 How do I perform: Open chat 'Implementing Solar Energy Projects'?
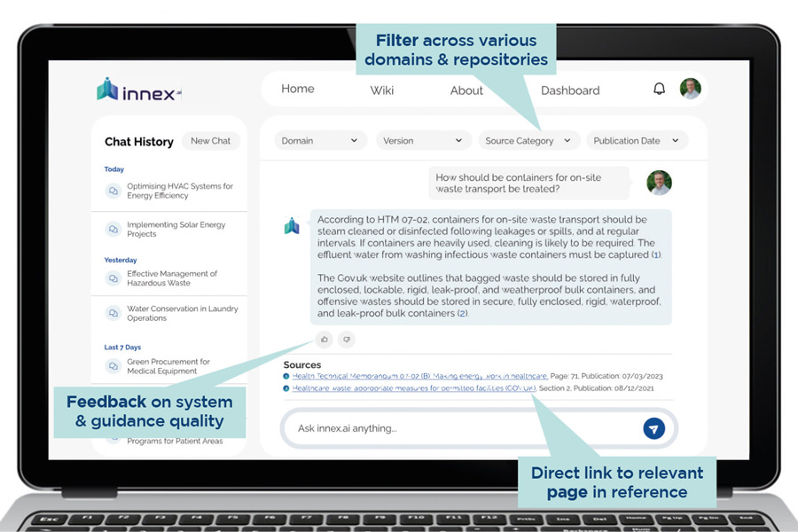[176, 229]
